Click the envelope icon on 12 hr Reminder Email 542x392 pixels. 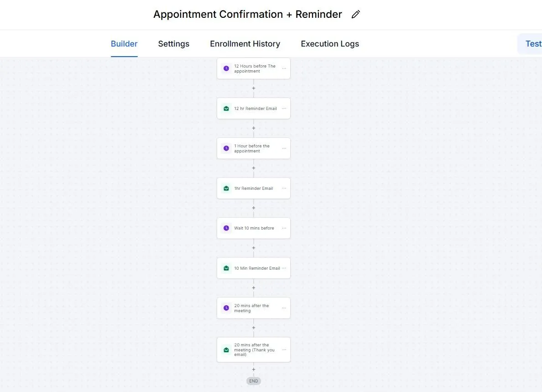tap(226, 109)
